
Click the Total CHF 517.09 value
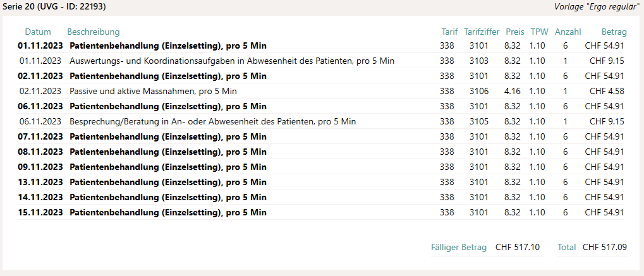click(x=605, y=247)
